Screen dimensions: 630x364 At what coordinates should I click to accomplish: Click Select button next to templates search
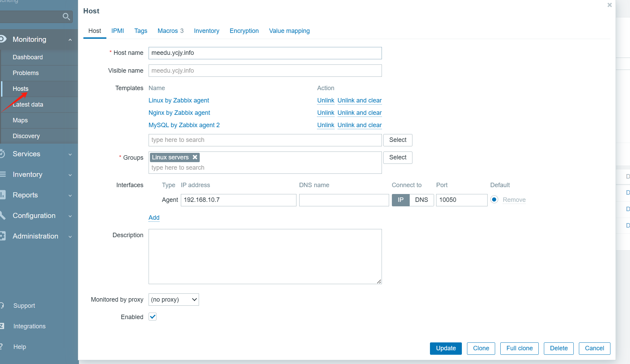(398, 140)
